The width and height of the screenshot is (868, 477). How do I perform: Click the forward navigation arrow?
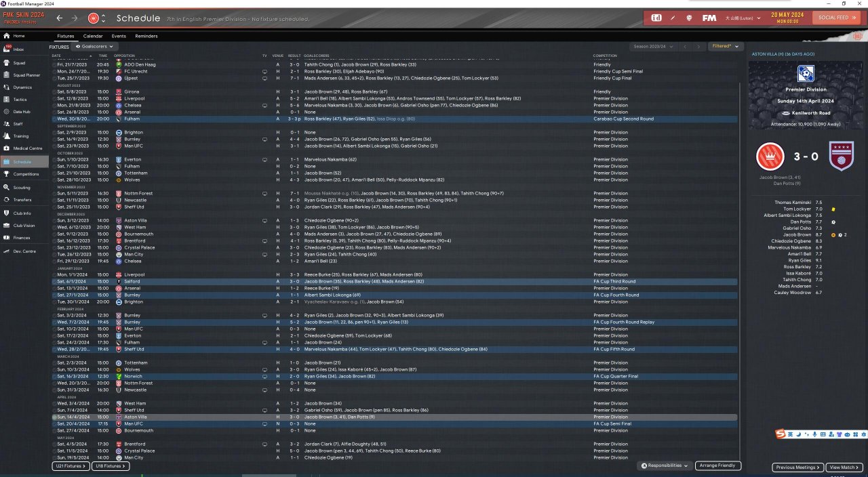[x=75, y=18]
